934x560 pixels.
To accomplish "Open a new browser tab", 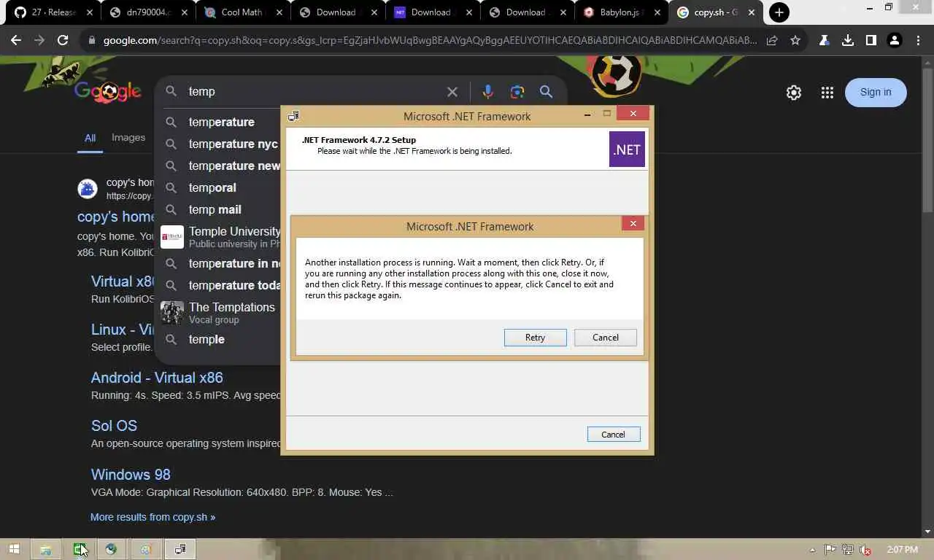I will point(779,12).
